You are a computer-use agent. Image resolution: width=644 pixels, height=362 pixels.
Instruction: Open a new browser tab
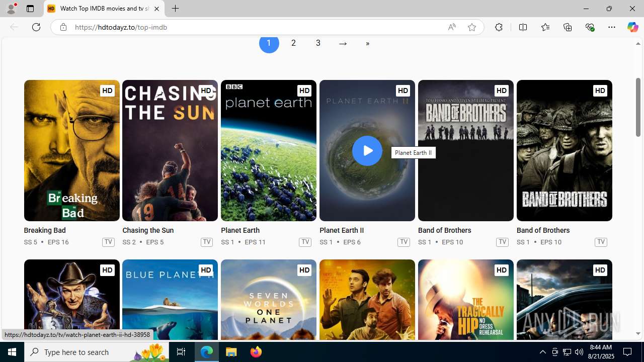pyautogui.click(x=175, y=9)
